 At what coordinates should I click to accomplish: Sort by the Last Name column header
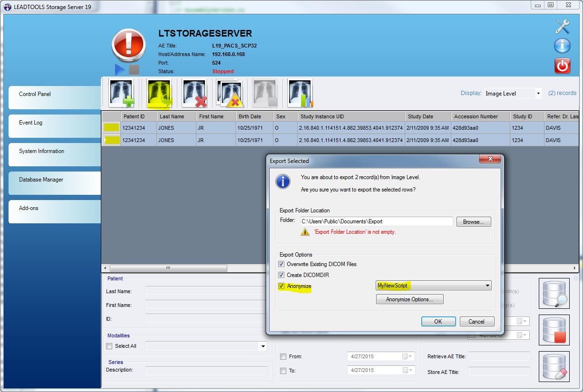tap(177, 116)
